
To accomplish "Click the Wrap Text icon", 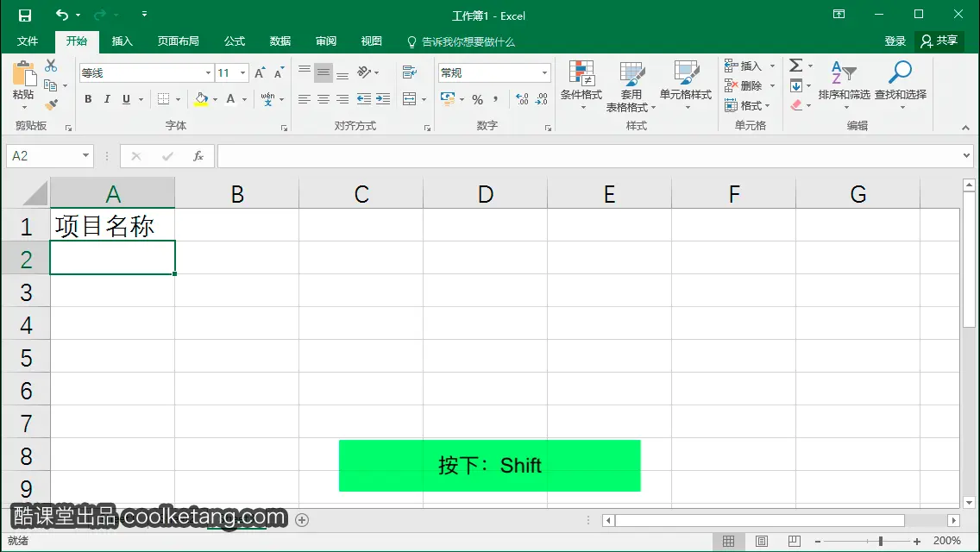I will click(x=410, y=72).
